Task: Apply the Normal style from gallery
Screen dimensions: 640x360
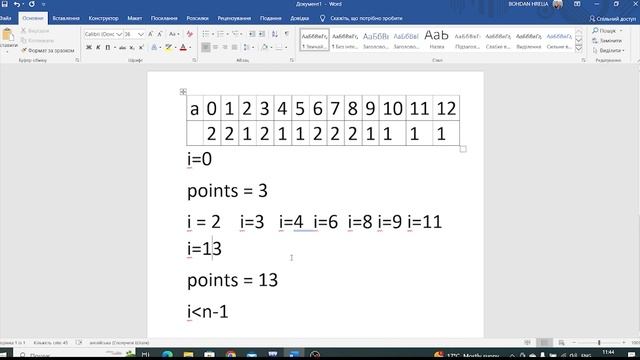Action: point(314,40)
